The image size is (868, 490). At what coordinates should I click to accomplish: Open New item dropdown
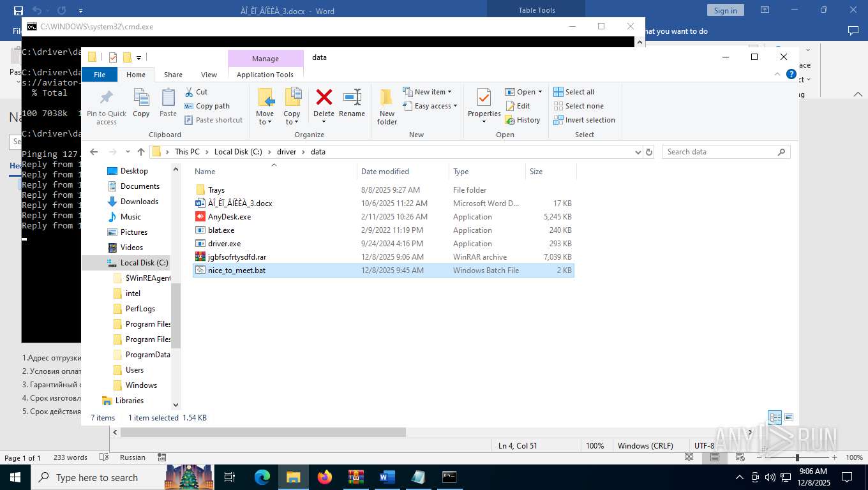428,92
